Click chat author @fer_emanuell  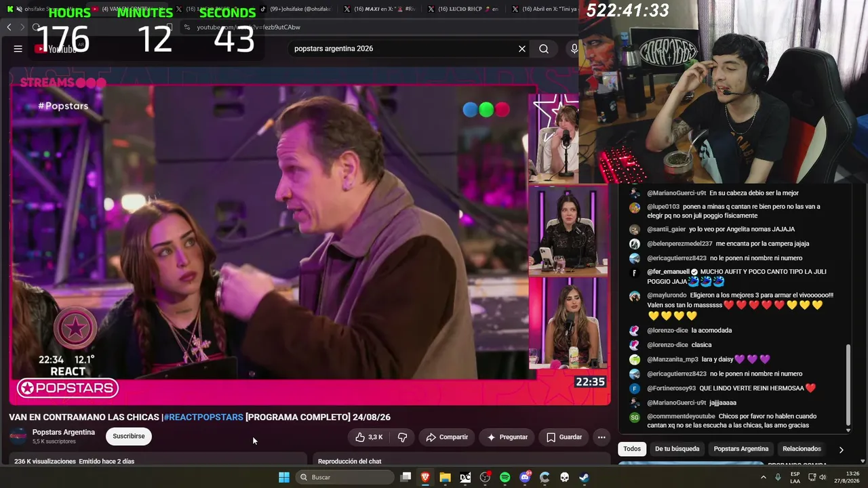point(668,272)
